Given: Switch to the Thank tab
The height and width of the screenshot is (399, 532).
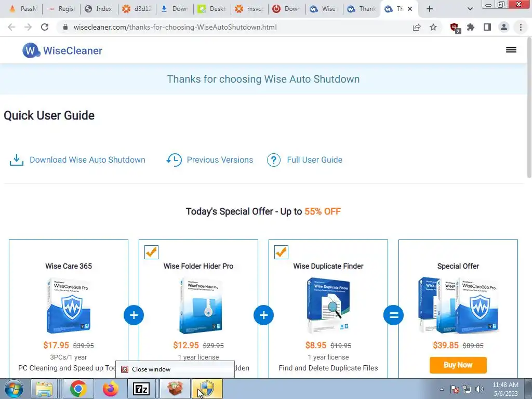Looking at the screenshot, I should tap(362, 9).
